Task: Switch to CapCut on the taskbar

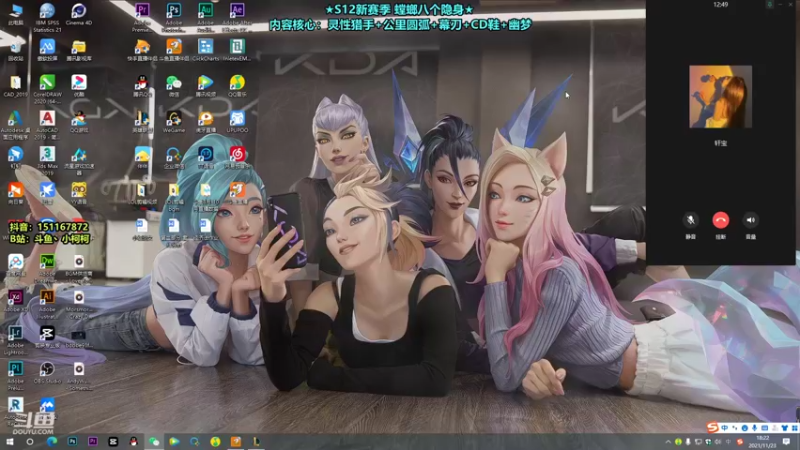Action: click(113, 441)
